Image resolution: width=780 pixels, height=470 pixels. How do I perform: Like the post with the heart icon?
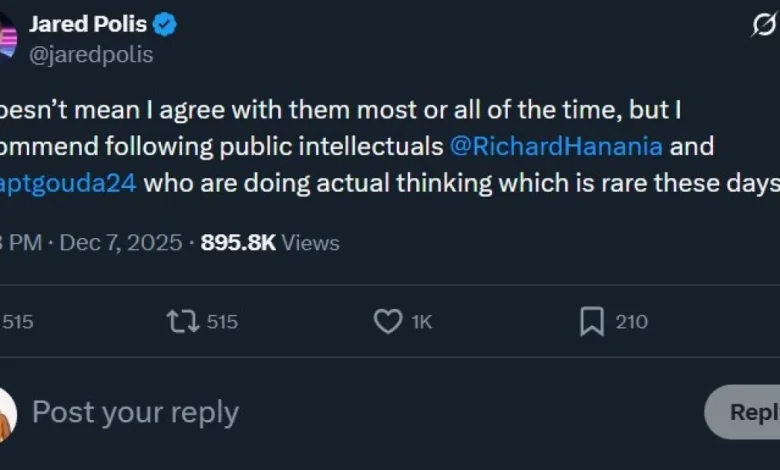pyautogui.click(x=387, y=322)
